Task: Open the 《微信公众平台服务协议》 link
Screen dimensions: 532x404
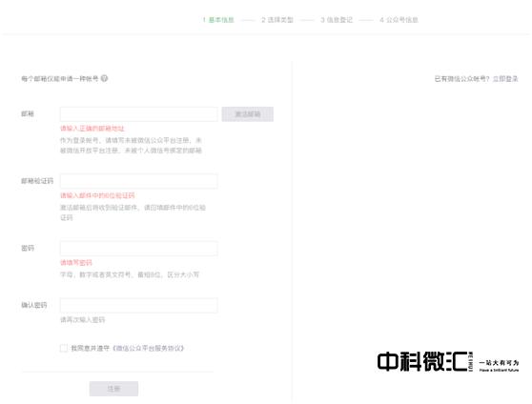Action: pyautogui.click(x=148, y=348)
